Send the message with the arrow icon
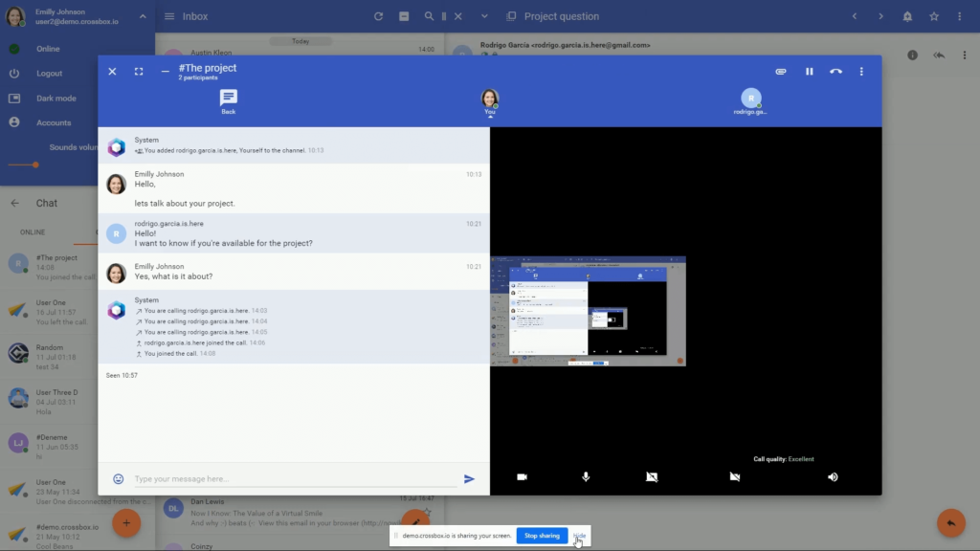Image resolution: width=980 pixels, height=551 pixels. click(x=469, y=478)
